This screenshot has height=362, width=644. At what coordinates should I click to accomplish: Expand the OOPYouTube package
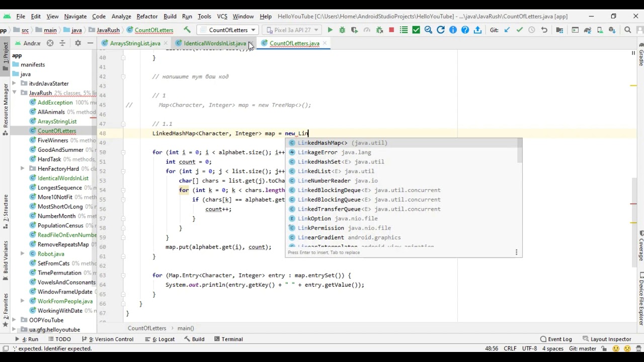coord(15,320)
